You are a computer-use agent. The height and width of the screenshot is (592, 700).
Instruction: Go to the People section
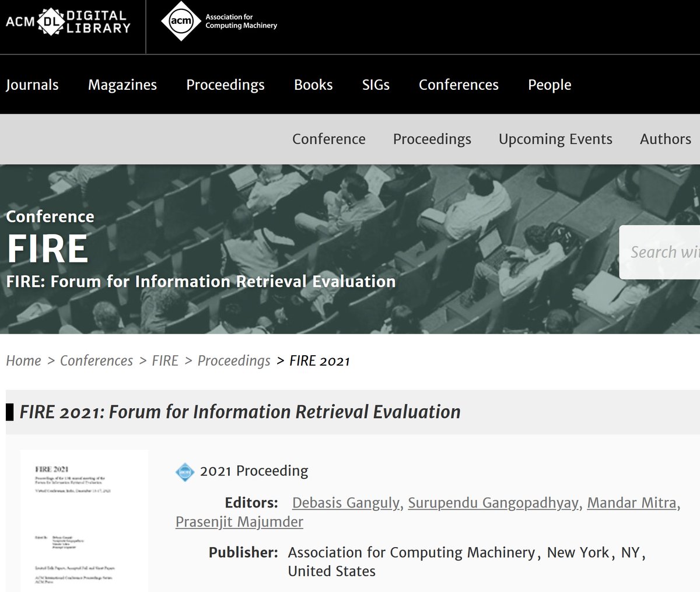pos(549,85)
